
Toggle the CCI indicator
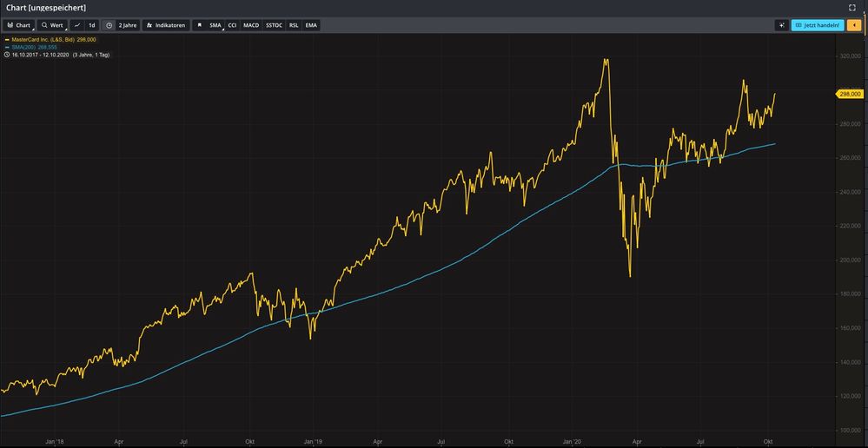tap(232, 25)
